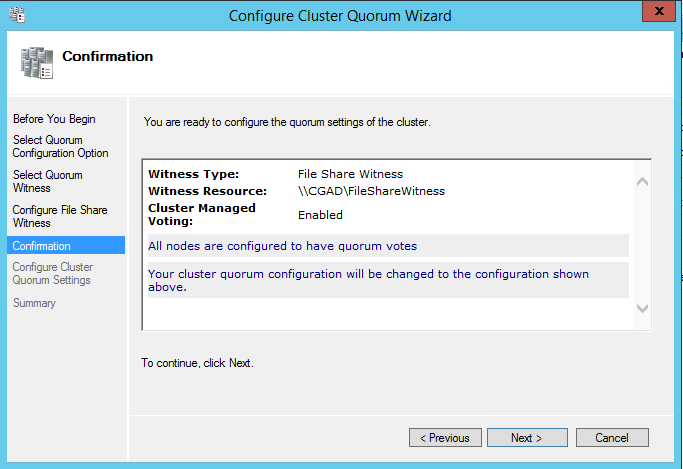Click the quorum votes message line
Image resolution: width=683 pixels, height=469 pixels.
click(282, 246)
